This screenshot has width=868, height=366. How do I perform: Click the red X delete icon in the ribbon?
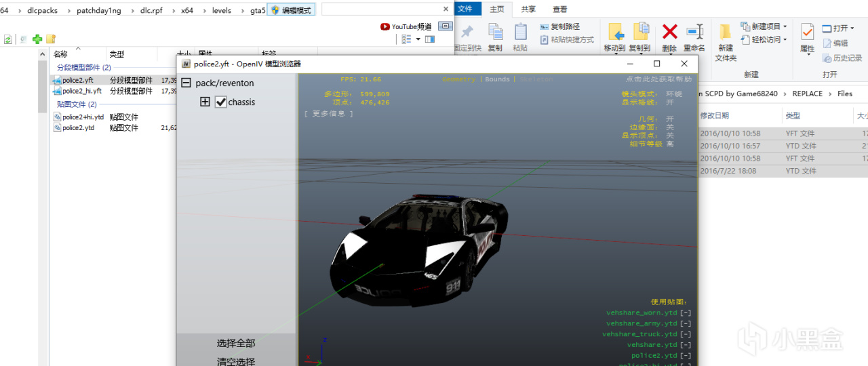669,32
